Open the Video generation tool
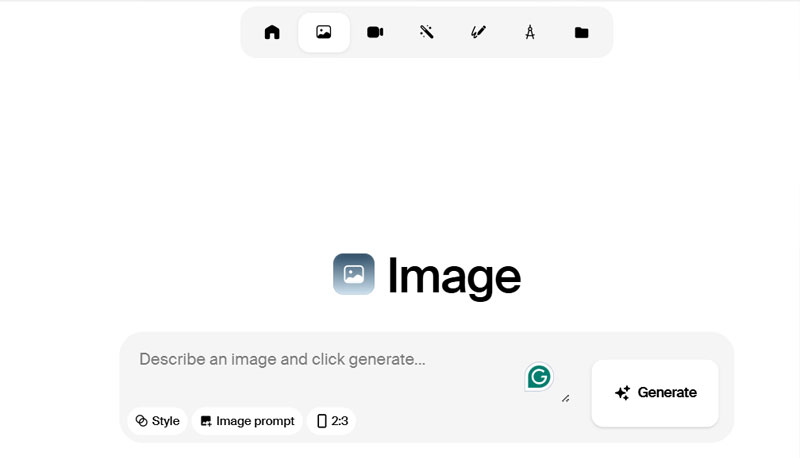The height and width of the screenshot is (458, 800). 375,32
